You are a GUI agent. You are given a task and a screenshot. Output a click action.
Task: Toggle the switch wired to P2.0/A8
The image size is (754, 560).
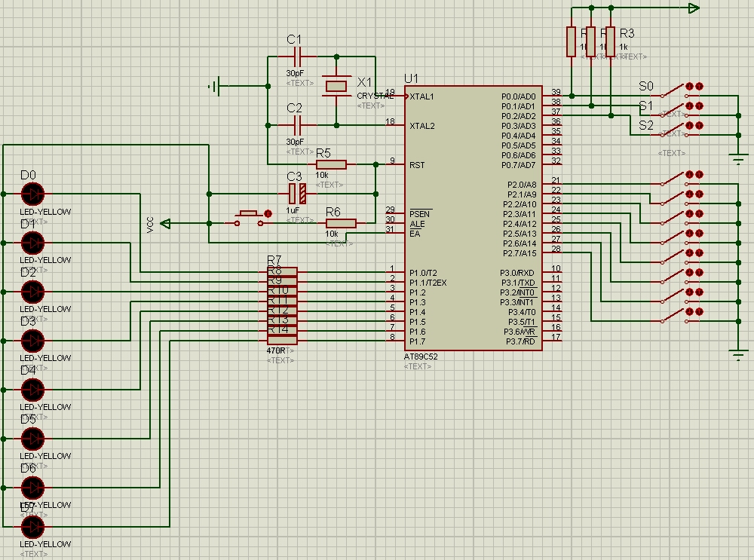click(674, 179)
